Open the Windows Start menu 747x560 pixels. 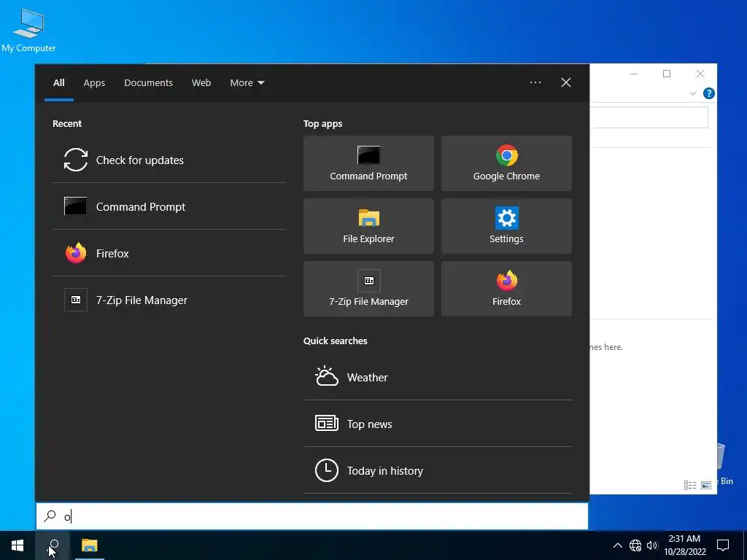(18, 545)
